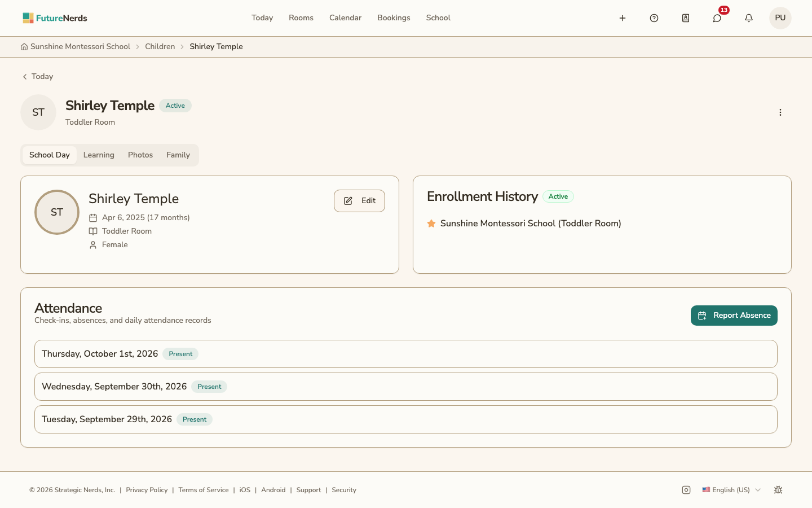Open the PU user avatar menu
Viewport: 812px width, 508px height.
tap(780, 18)
